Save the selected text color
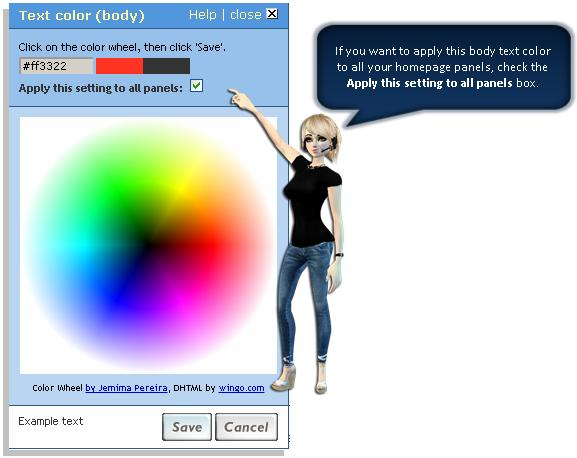 (187, 427)
